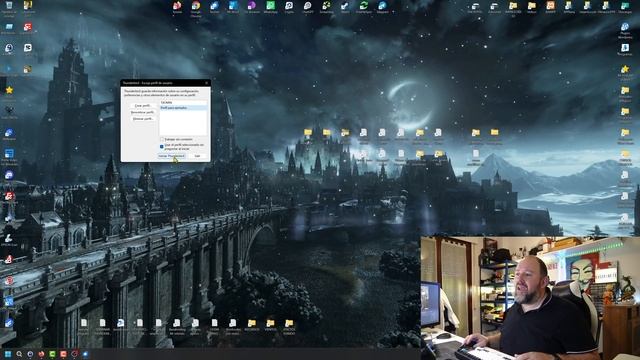Click the Eliminar perfil button
640x360 pixels.
tap(142, 118)
